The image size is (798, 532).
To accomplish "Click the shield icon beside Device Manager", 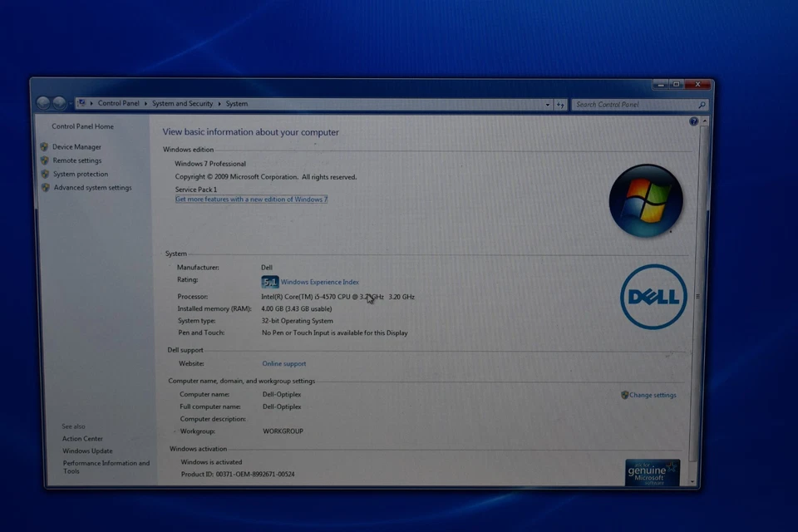I will (x=43, y=146).
